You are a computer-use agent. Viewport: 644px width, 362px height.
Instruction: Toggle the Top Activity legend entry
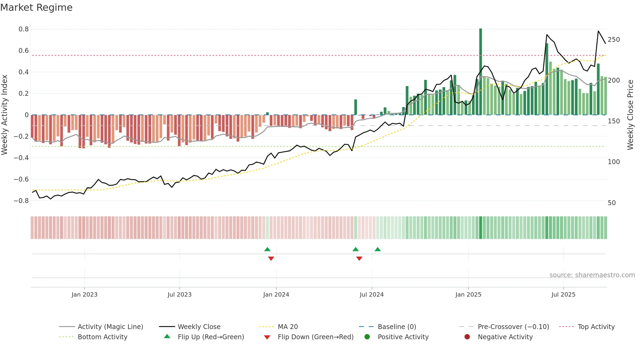coord(587,327)
